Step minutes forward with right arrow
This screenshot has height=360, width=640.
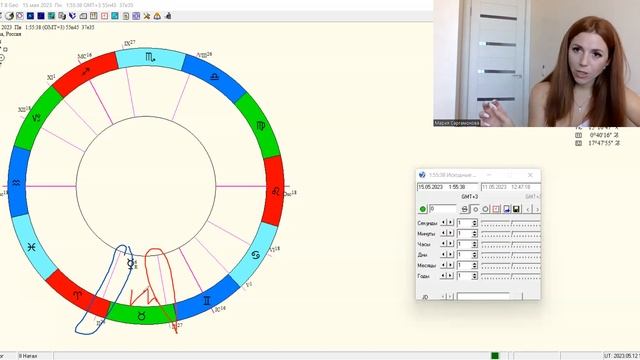(451, 233)
